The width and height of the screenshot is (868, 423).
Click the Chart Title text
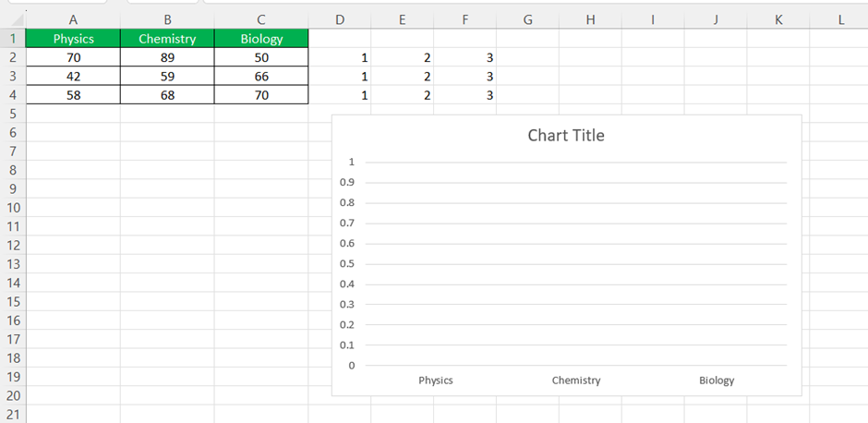pyautogui.click(x=566, y=135)
